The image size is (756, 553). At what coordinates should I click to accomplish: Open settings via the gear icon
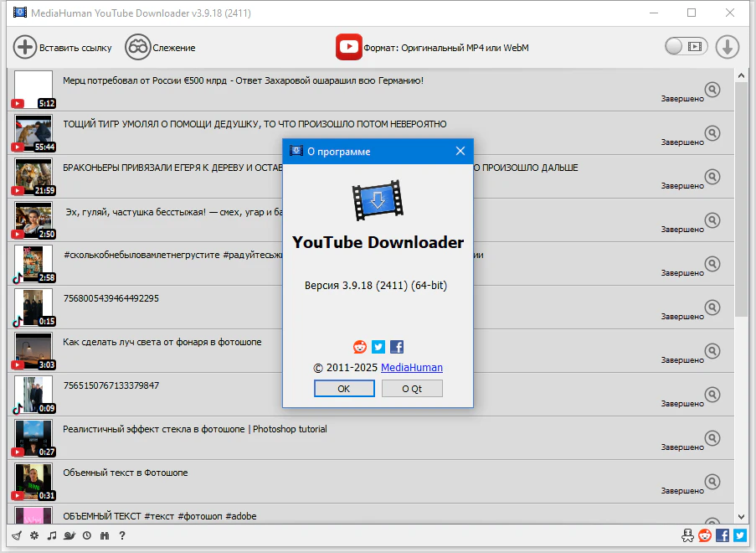point(34,535)
